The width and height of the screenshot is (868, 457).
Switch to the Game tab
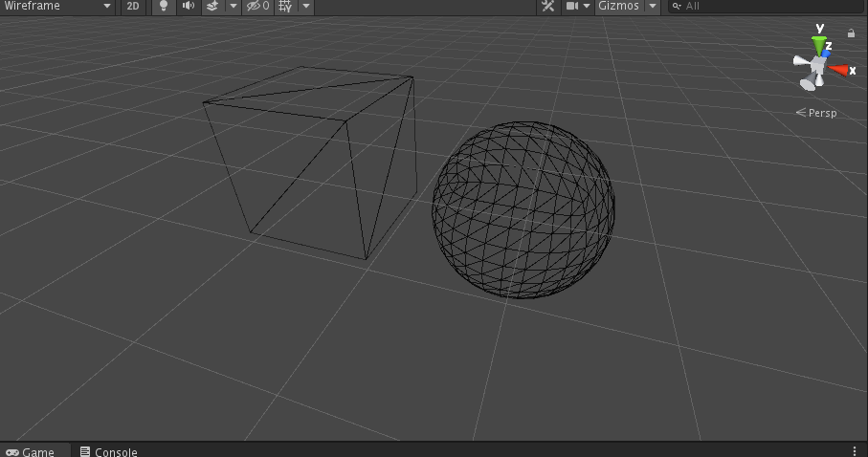pyautogui.click(x=31, y=451)
